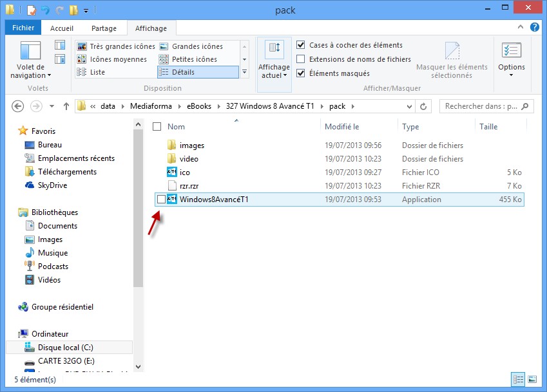Collapse the ribbon with the chevron
This screenshot has height=392, width=547.
pyautogui.click(x=522, y=28)
